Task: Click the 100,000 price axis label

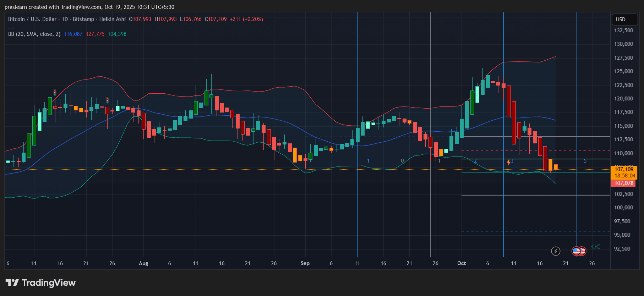Action: 623,208
